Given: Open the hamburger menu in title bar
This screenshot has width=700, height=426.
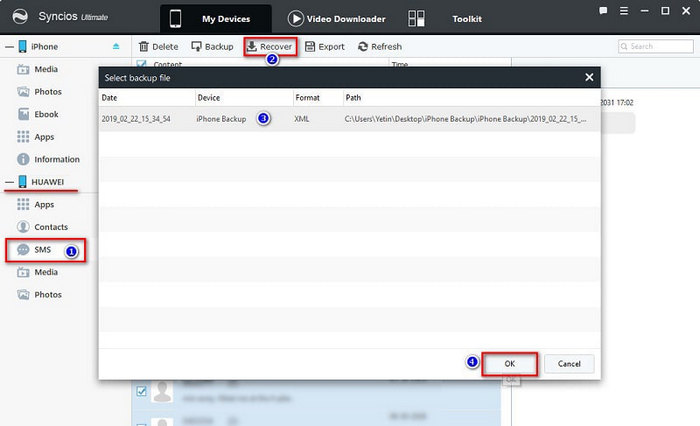Looking at the screenshot, I should pos(624,11).
